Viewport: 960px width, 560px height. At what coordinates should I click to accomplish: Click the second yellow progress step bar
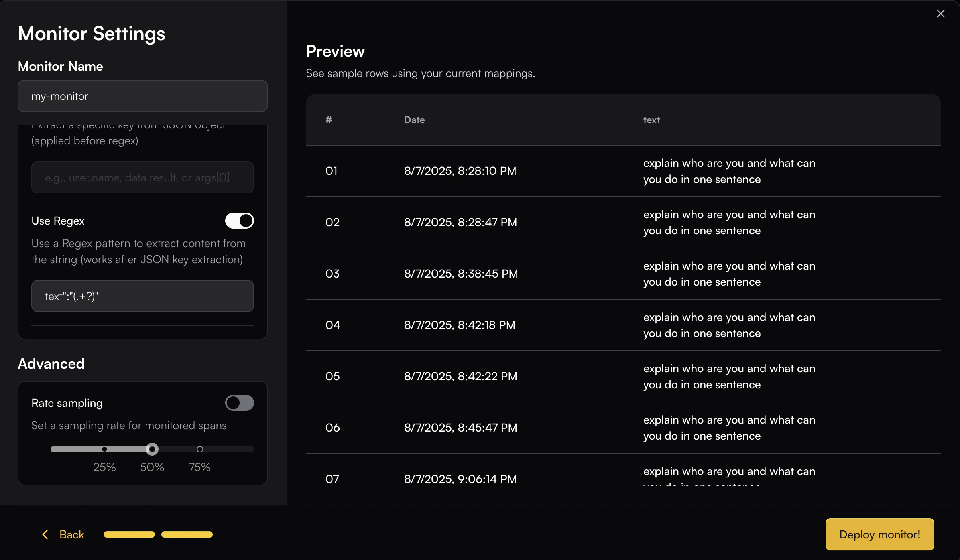pos(187,534)
